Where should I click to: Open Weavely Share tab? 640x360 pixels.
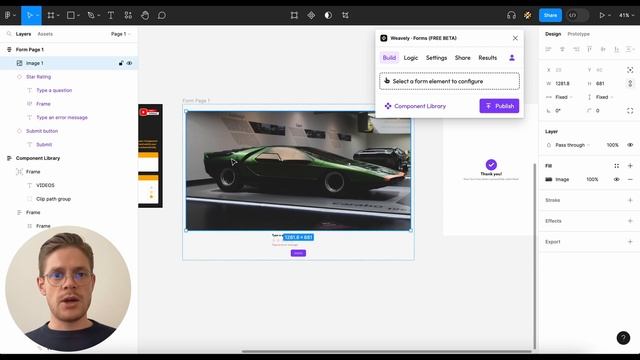tap(462, 58)
